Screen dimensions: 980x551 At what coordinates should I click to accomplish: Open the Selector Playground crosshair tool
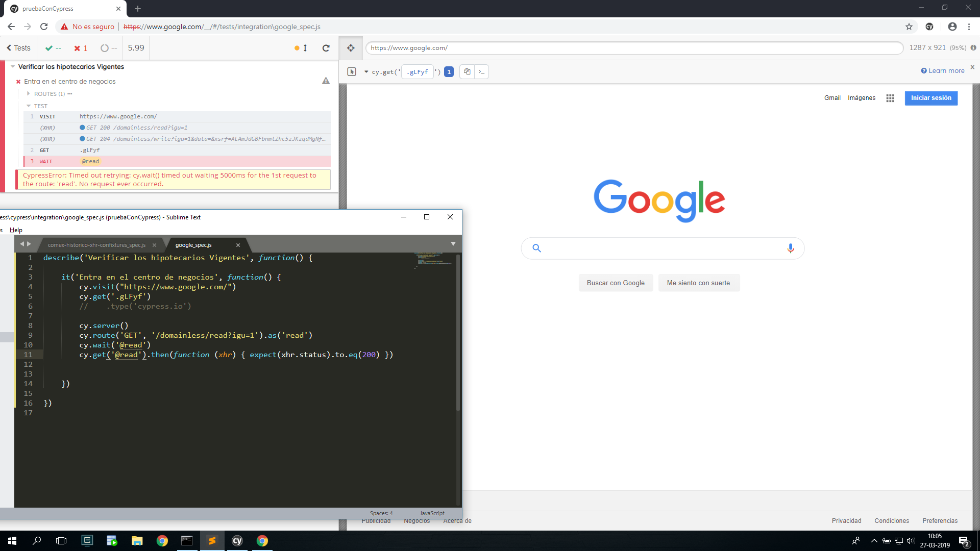[x=351, y=47]
